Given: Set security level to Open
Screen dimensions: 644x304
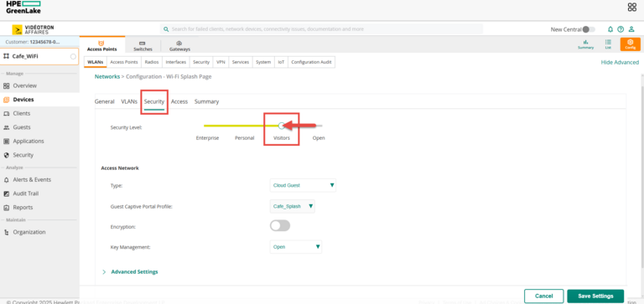Looking at the screenshot, I should [319, 138].
